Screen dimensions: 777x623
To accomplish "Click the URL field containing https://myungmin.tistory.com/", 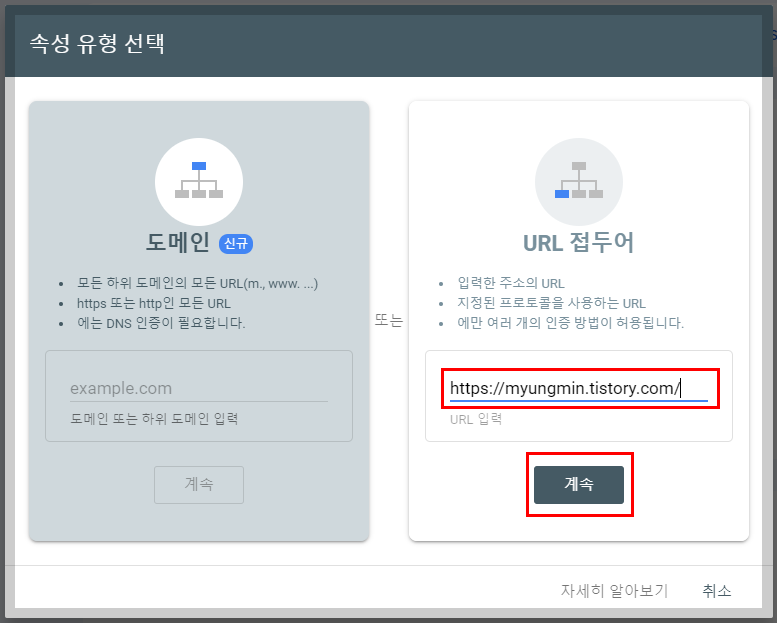I will click(579, 388).
